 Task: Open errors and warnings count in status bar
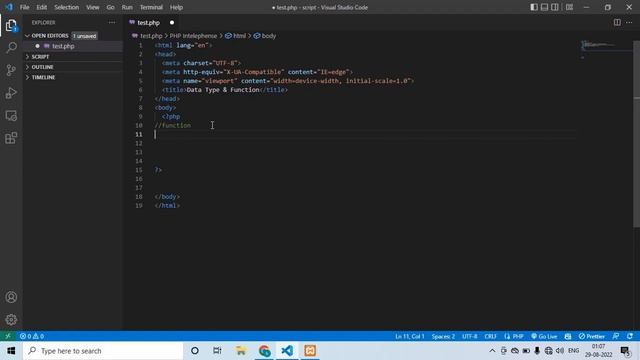click(32, 336)
